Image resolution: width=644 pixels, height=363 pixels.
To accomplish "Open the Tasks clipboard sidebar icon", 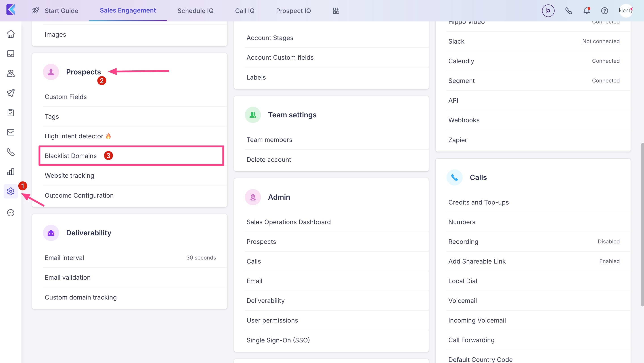I will pyautogui.click(x=11, y=113).
